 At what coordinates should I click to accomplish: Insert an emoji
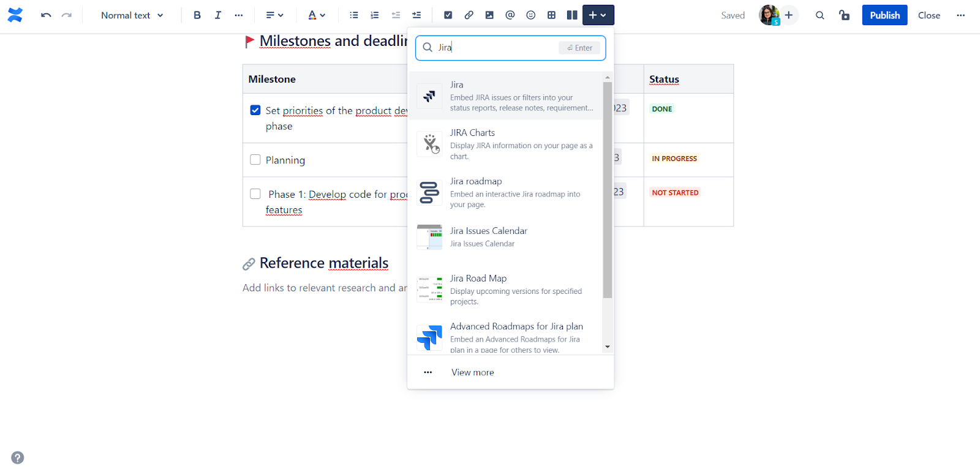[x=531, y=15]
